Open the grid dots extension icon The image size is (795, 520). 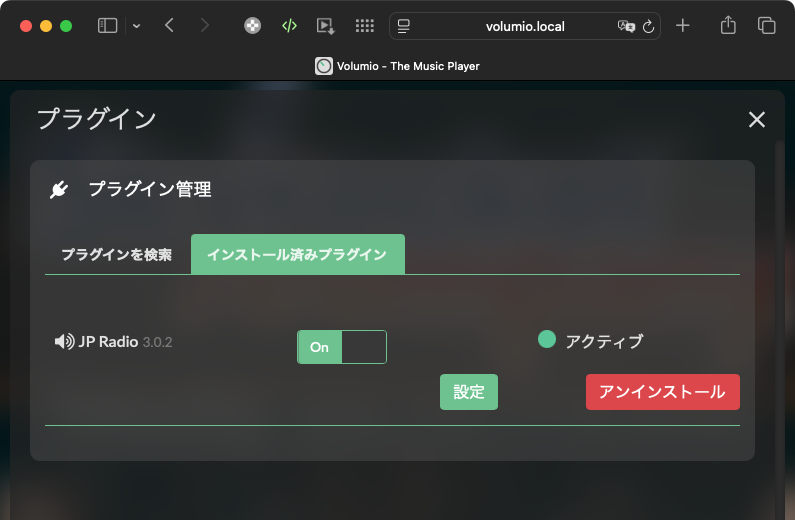pos(365,25)
